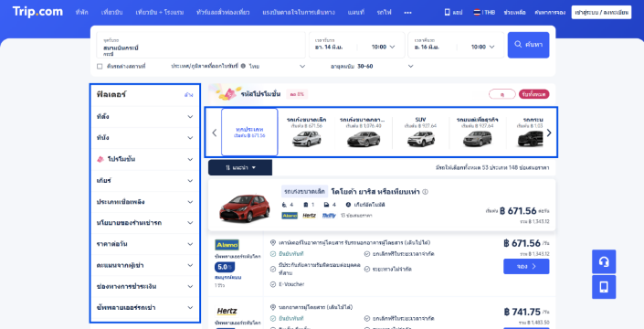644x329 pixels.
Task: Expand the ราคาต่อวัน price per day filter
Action: coord(144,244)
